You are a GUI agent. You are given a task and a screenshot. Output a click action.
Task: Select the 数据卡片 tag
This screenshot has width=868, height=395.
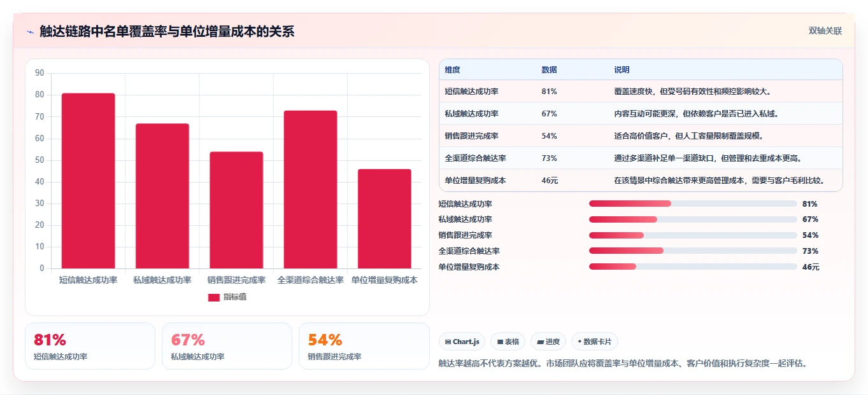click(x=594, y=342)
